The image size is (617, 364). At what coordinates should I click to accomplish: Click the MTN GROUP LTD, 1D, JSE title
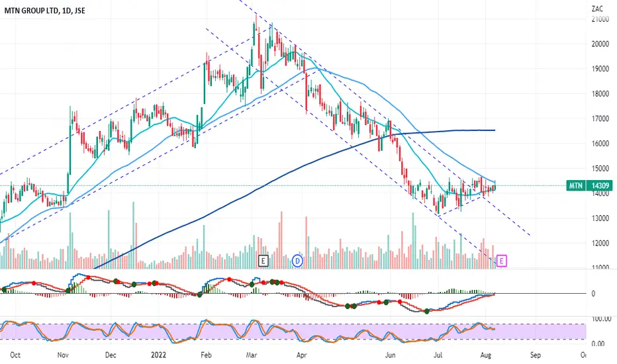pyautogui.click(x=44, y=11)
